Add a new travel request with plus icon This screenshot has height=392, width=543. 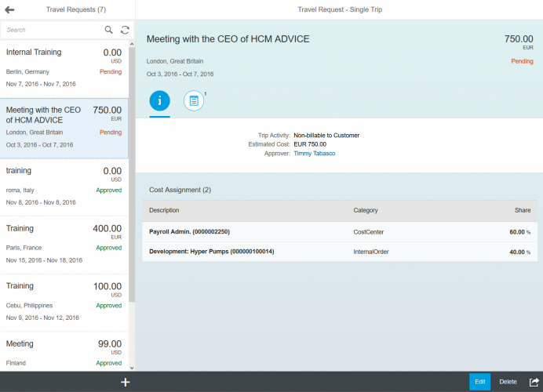[125, 382]
